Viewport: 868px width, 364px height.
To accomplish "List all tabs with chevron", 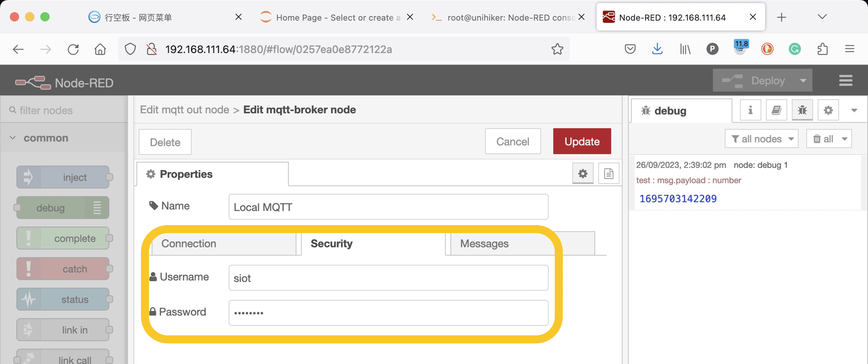I will [822, 17].
